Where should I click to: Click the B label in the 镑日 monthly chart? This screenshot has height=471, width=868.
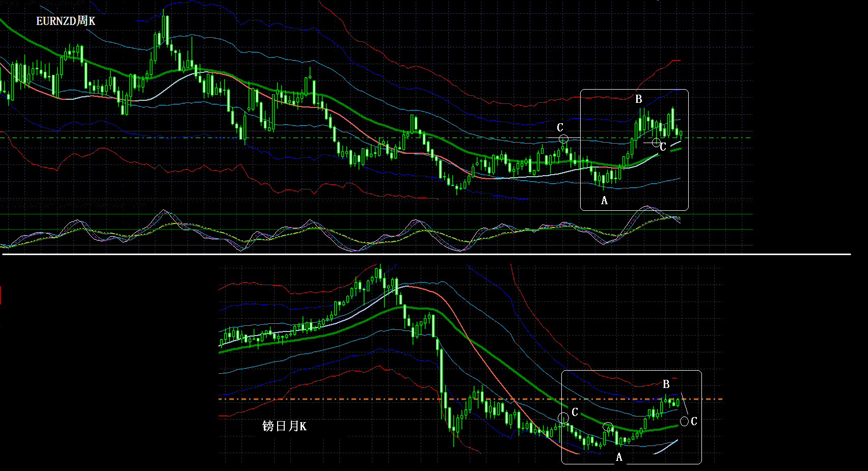666,384
